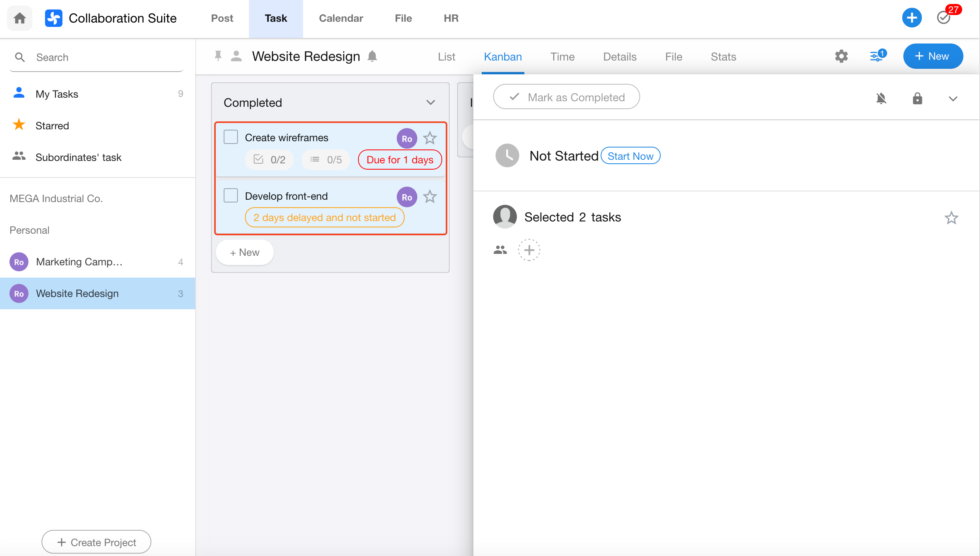Click the Start Now button
Screen dimensions: 980x556
click(x=630, y=156)
